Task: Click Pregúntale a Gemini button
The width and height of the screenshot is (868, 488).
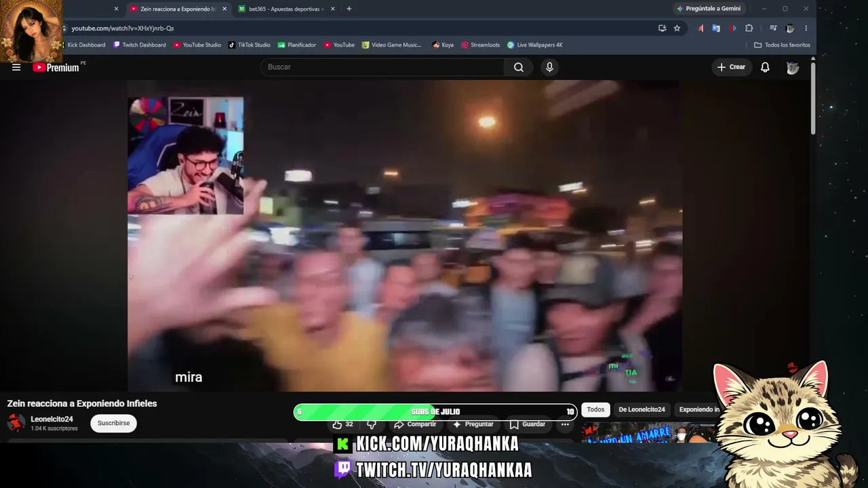Action: coord(709,9)
